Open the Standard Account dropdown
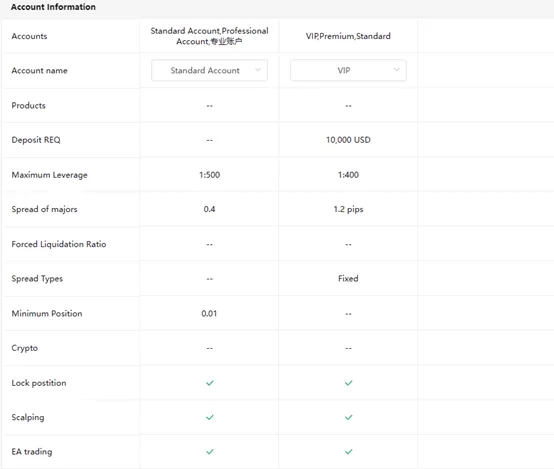The height and width of the screenshot is (469, 554). pyautogui.click(x=209, y=70)
